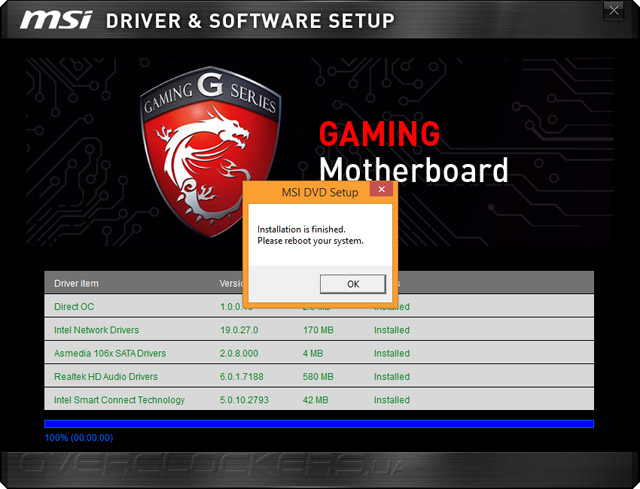
Task: Select Intel Smart Connect Technology row
Action: click(x=319, y=400)
